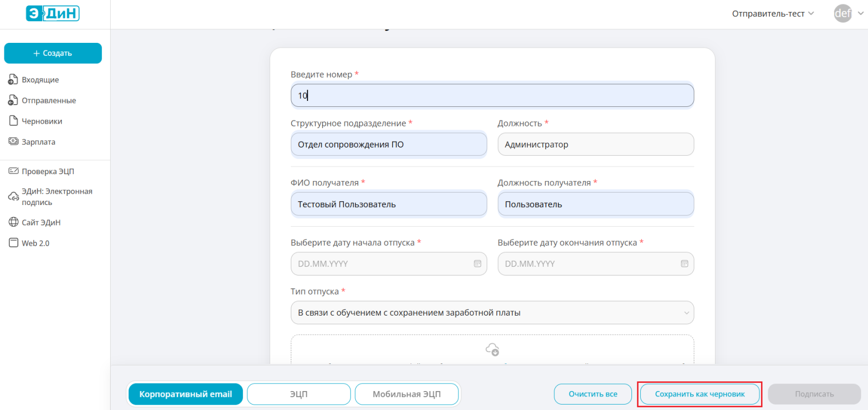Open Проверка ЭЦП in sidebar

pyautogui.click(x=48, y=171)
